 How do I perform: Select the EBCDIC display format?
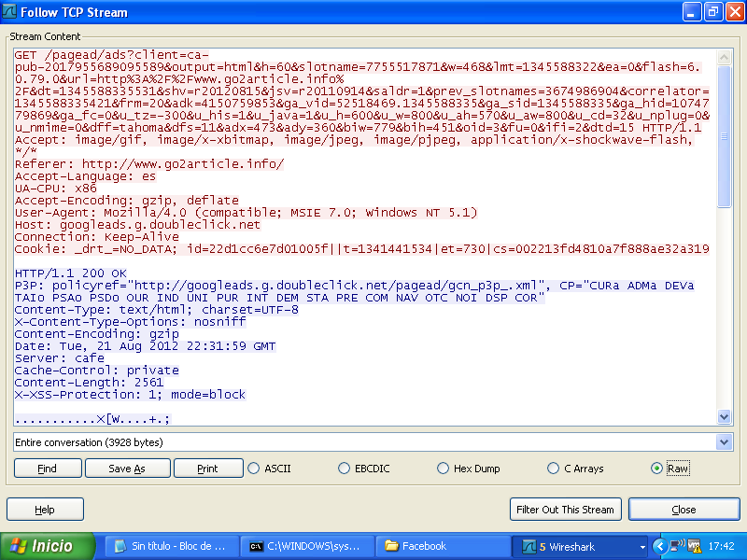pyautogui.click(x=345, y=469)
